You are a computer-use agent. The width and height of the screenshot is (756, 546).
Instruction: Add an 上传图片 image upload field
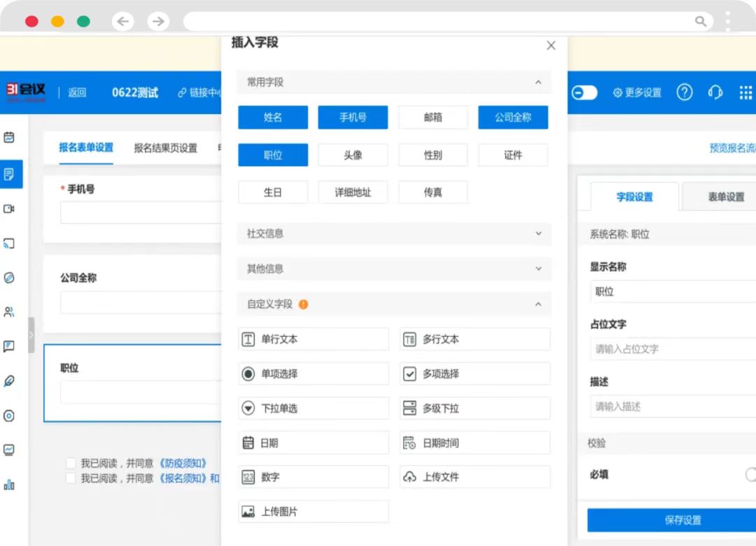click(313, 511)
